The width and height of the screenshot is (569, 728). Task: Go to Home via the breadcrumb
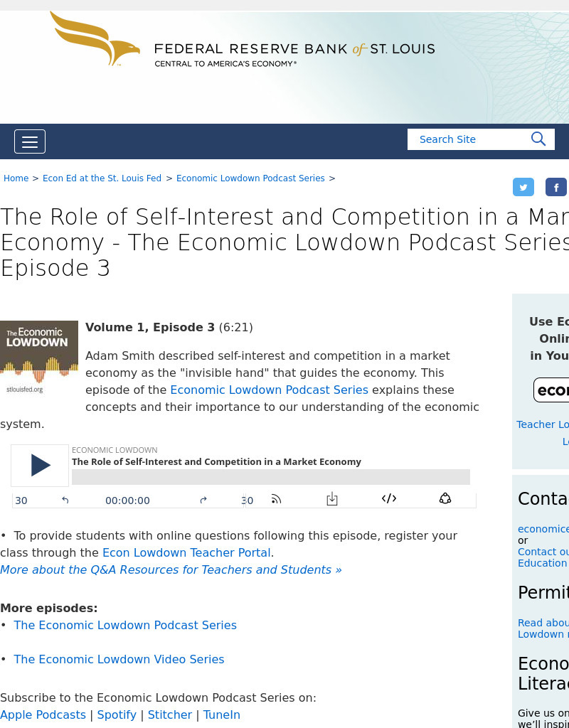tap(16, 178)
